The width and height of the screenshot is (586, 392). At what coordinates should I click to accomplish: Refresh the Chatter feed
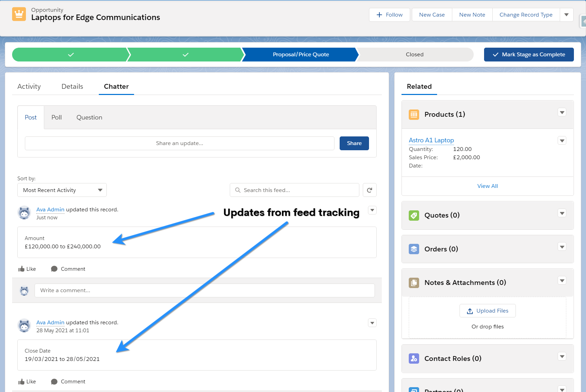click(x=370, y=190)
